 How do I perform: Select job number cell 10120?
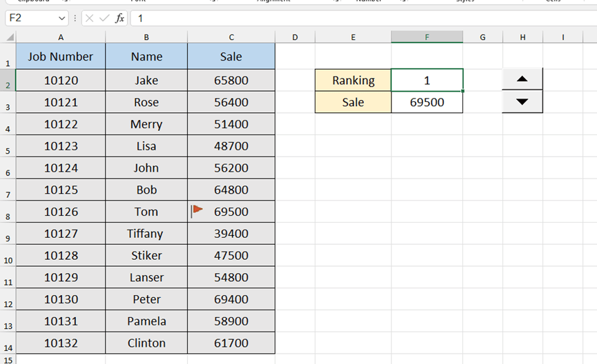(61, 80)
